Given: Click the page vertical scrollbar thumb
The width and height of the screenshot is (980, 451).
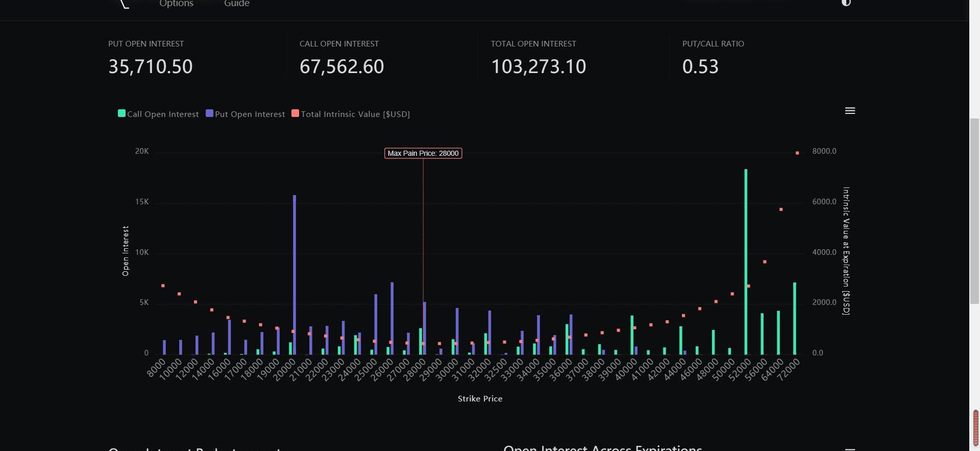Looking at the screenshot, I should 974,211.
